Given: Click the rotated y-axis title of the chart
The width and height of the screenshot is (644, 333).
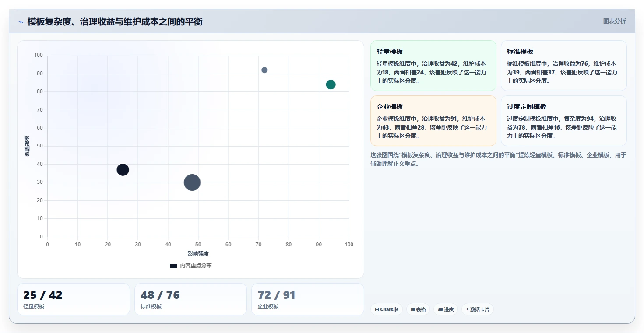Looking at the screenshot, I should 27,146.
